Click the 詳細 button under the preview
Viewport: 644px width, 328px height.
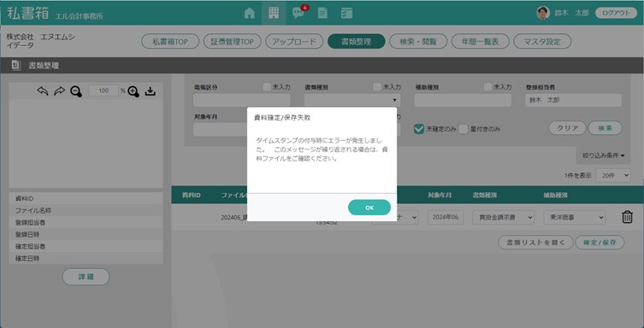[86, 277]
